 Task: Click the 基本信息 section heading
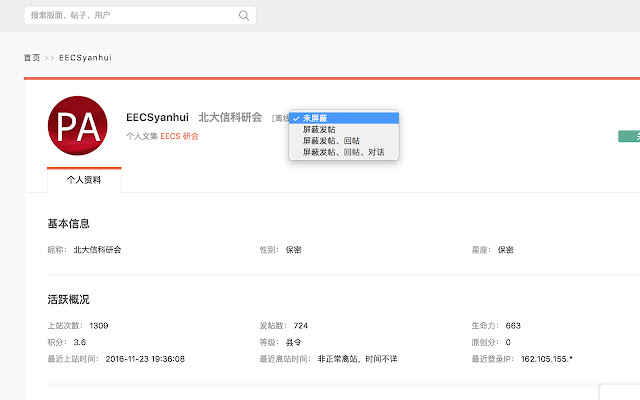pos(69,224)
